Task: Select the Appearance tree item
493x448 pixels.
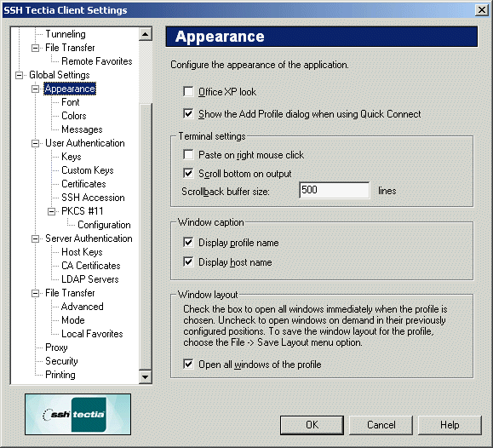Action: [70, 89]
